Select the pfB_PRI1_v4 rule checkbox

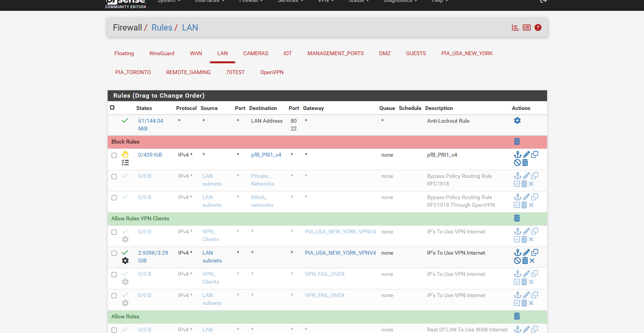pyautogui.click(x=114, y=155)
